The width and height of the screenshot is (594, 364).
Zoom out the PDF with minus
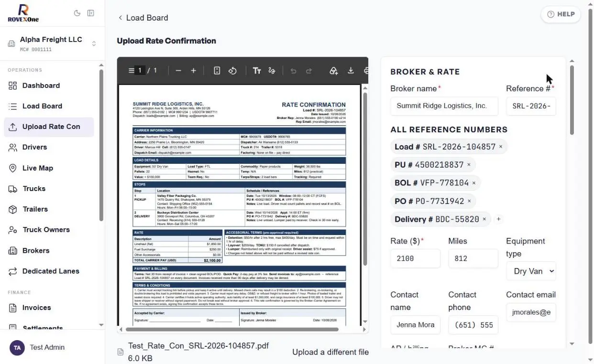(x=178, y=71)
